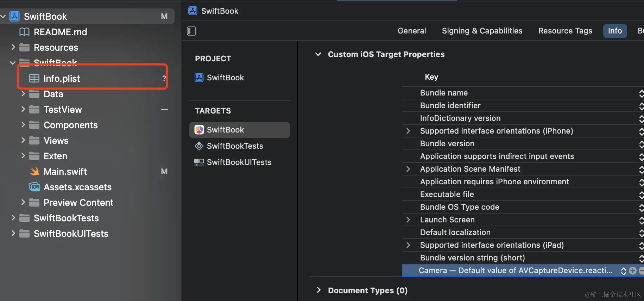Toggle the project and targets list sidebar
The height and width of the screenshot is (301, 644).
(191, 31)
